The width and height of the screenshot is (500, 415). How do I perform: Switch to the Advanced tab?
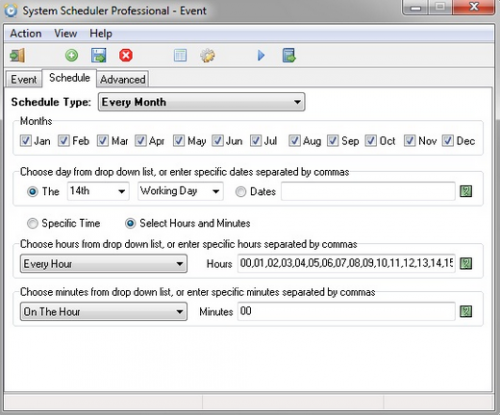click(123, 79)
